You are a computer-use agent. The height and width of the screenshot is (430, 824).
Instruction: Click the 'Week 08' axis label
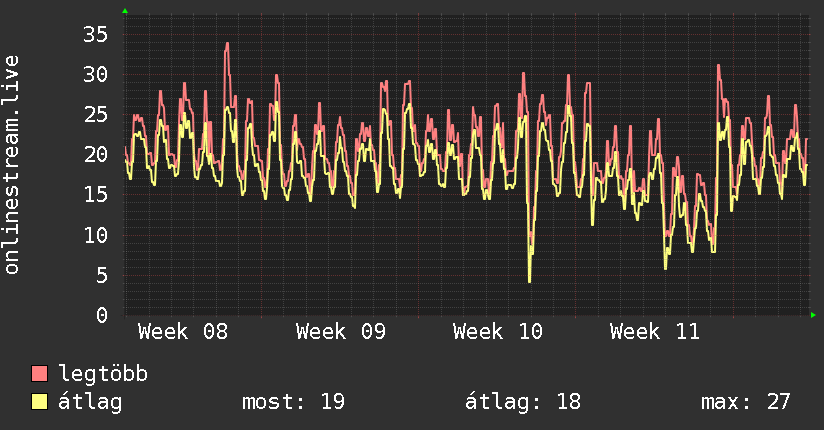point(183,332)
